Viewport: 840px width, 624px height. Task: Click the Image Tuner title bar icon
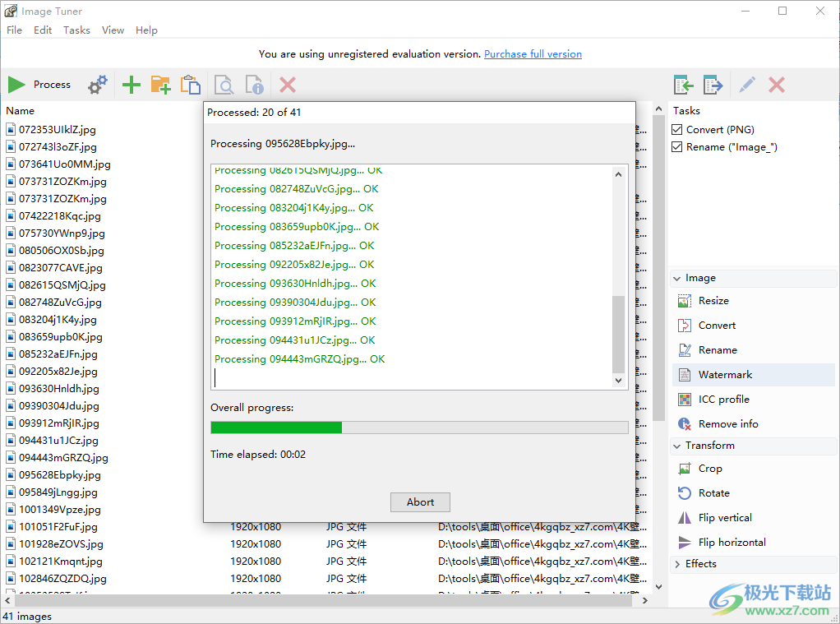coord(10,11)
